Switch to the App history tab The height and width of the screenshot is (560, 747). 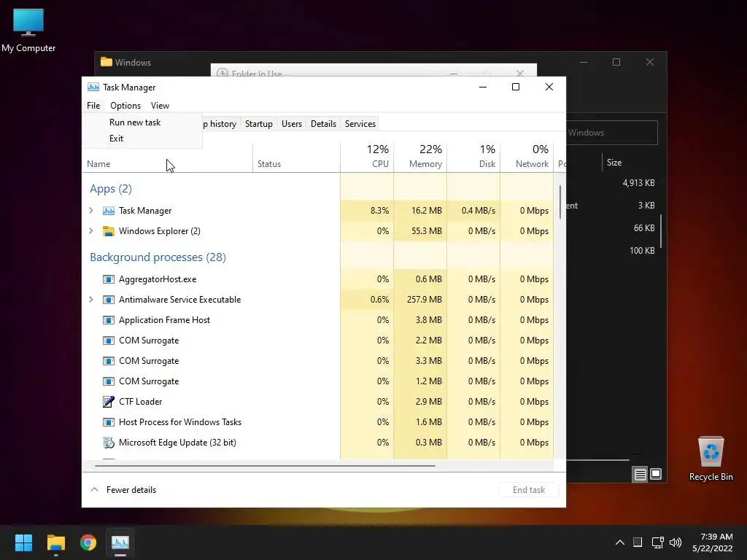(x=221, y=124)
